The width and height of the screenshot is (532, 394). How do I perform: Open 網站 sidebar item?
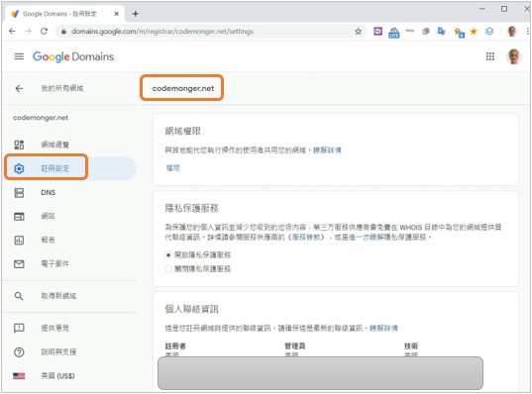point(48,217)
